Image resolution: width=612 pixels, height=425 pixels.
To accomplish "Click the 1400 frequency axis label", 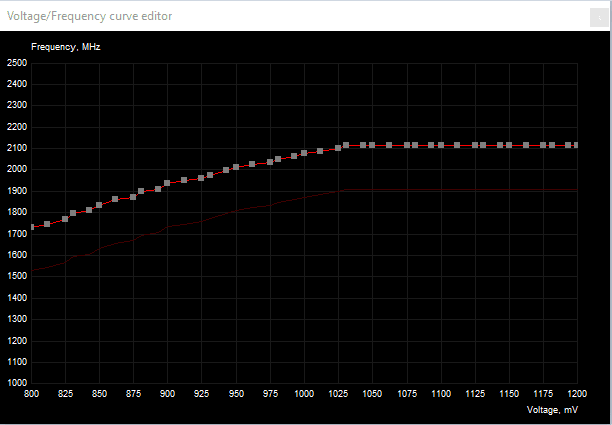I will pos(17,298).
